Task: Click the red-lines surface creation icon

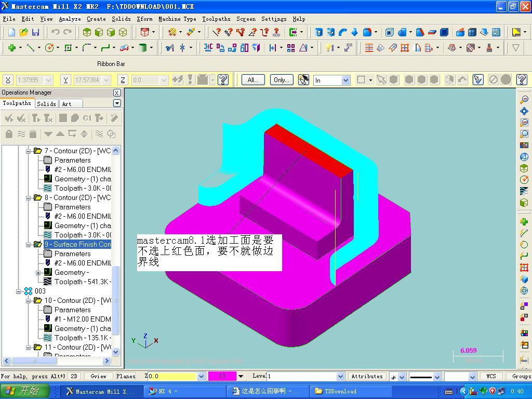Action: 369,48
